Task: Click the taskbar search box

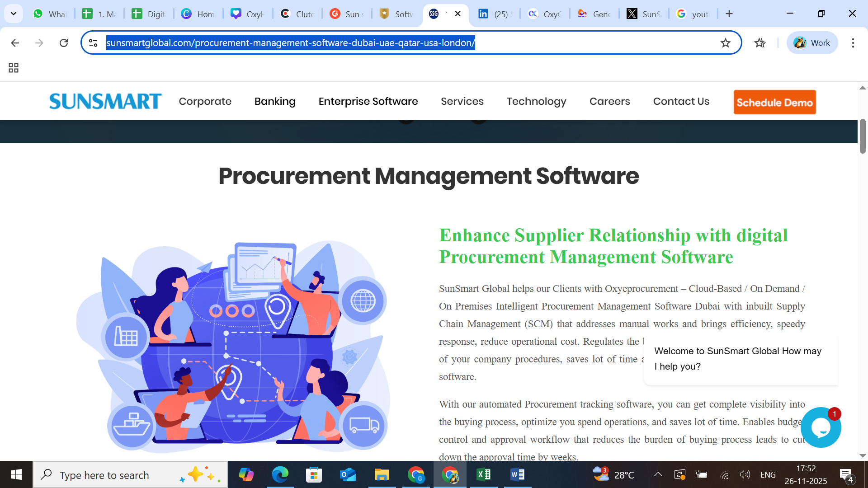Action: (130, 474)
